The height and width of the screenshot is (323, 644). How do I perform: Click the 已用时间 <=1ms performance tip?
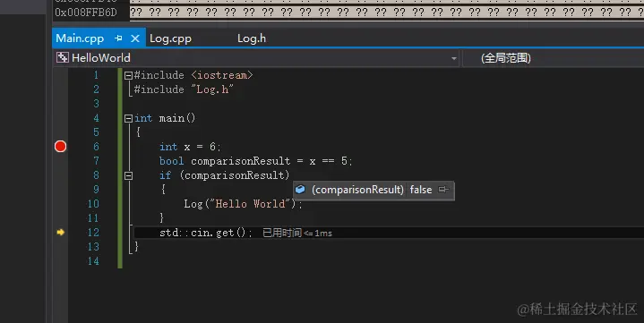point(297,233)
